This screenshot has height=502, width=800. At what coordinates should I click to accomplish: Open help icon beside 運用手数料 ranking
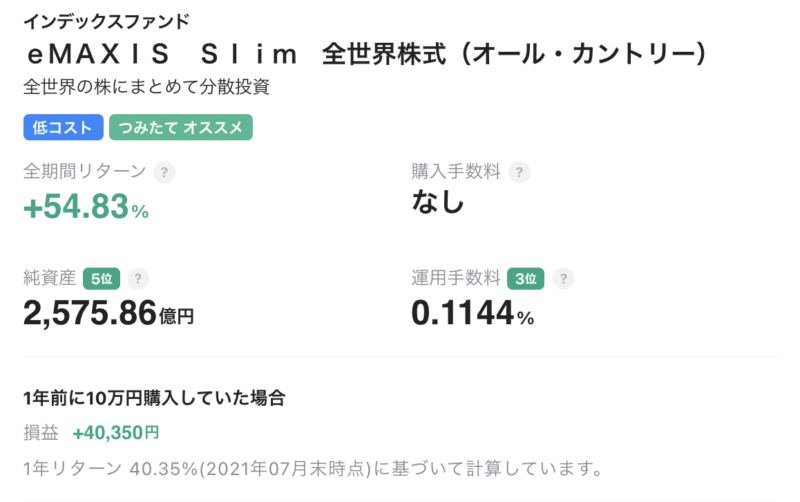pos(563,279)
